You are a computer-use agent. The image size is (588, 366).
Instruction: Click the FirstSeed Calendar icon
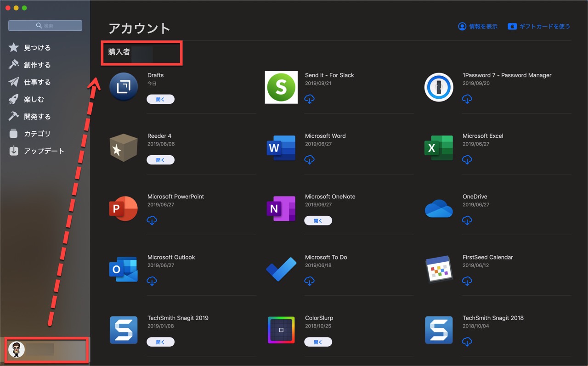(439, 269)
